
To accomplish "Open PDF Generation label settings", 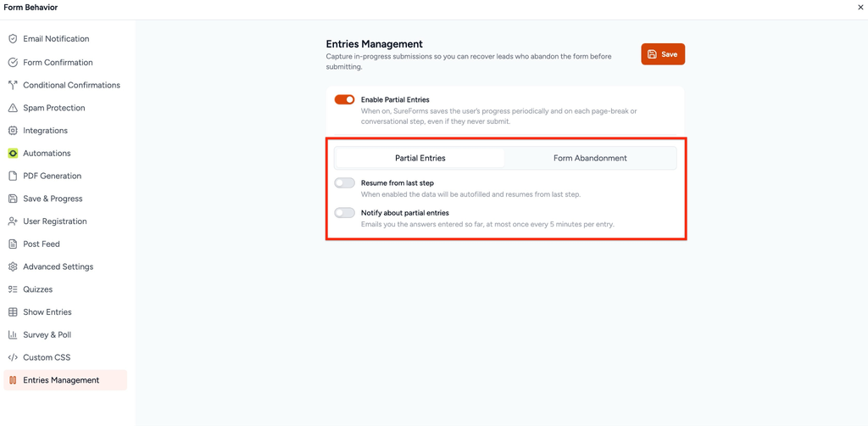I will coord(52,177).
